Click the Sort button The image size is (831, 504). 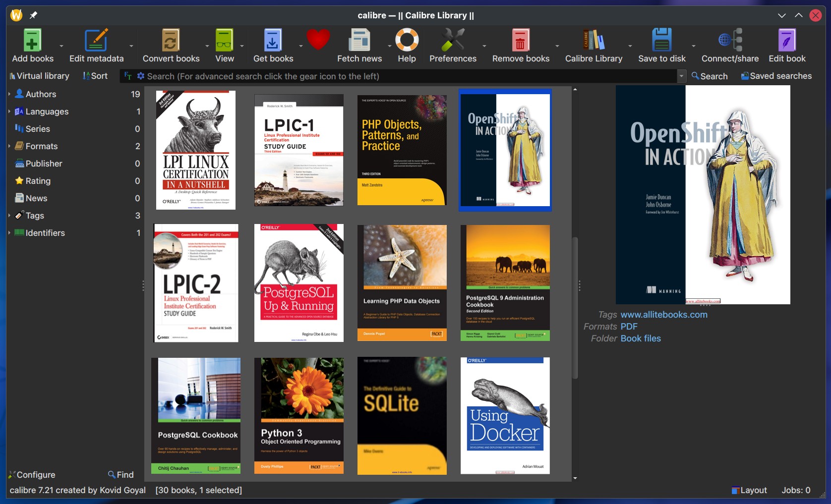coord(95,76)
